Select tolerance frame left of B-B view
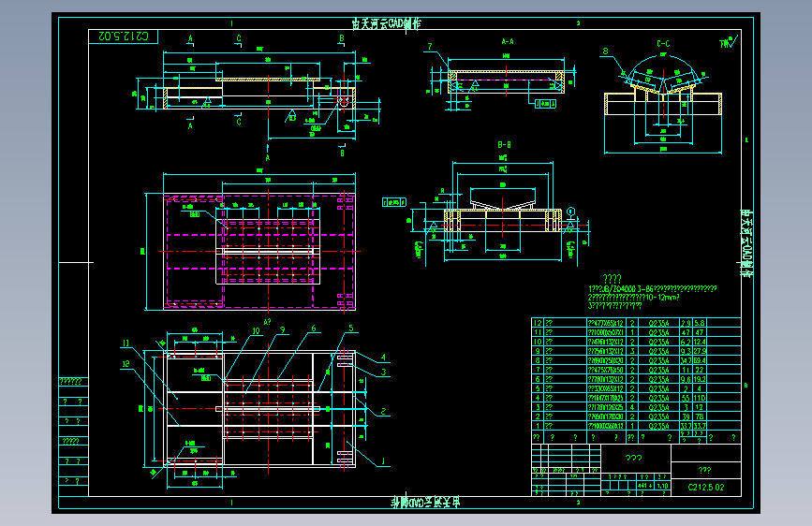 [394, 202]
